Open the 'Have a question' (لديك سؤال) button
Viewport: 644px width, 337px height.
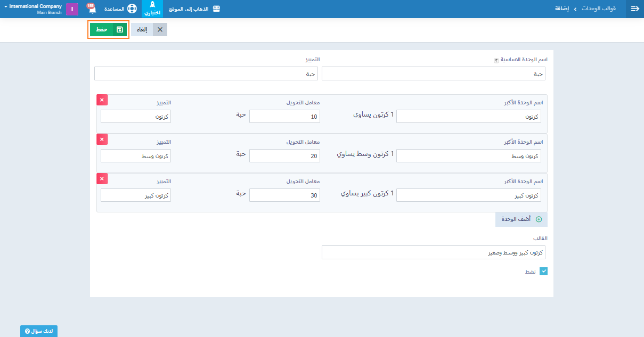coord(39,331)
